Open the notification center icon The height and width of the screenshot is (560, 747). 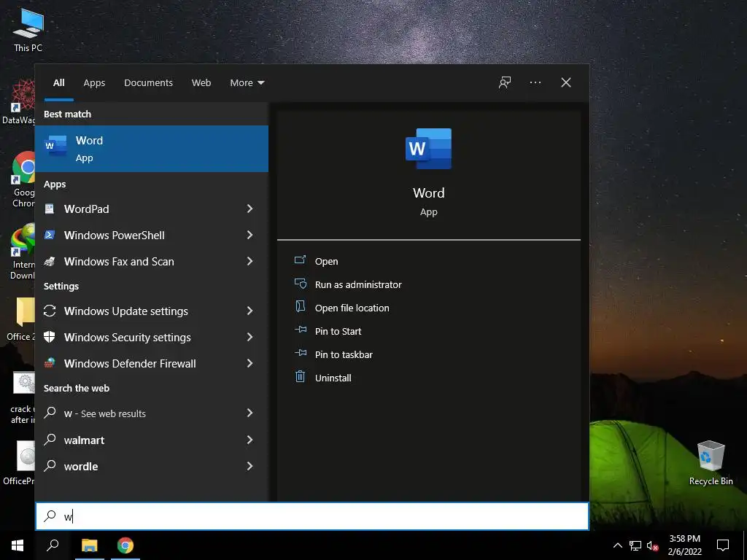tap(723, 545)
